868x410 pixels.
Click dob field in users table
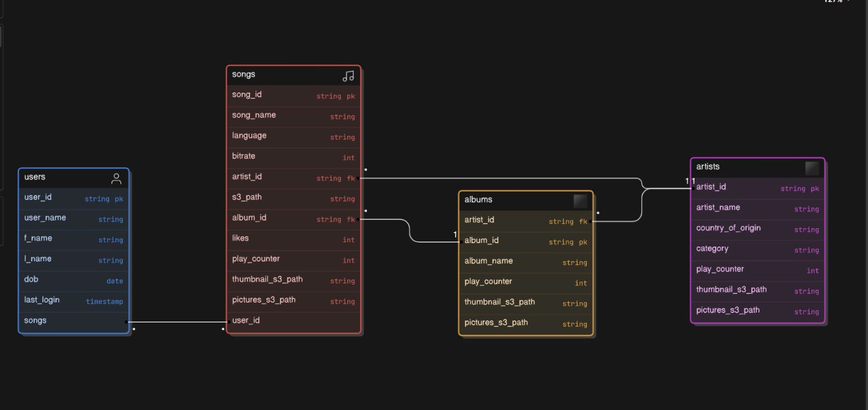pyautogui.click(x=74, y=281)
